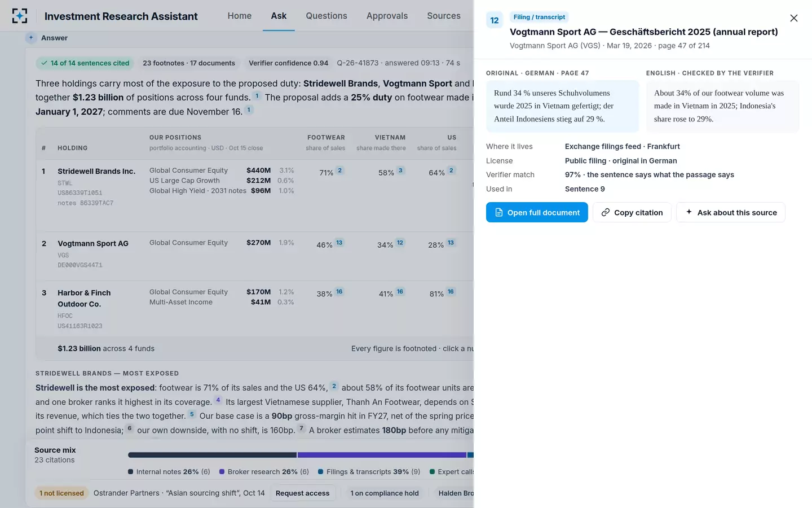The image size is (812, 508).
Task: Switch to the Questions tab
Action: pyautogui.click(x=326, y=16)
